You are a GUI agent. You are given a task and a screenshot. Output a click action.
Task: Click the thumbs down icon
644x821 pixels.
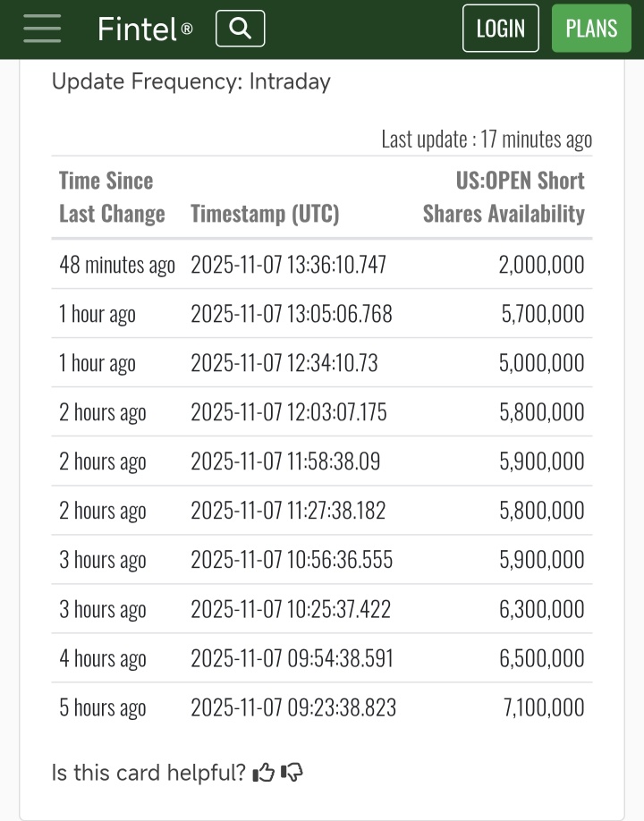[292, 773]
